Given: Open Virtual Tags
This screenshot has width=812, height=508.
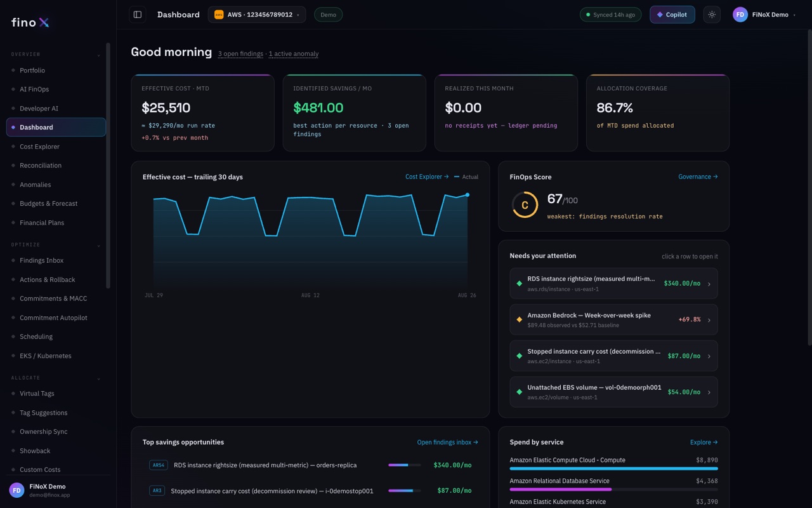Looking at the screenshot, I should 56,394.
